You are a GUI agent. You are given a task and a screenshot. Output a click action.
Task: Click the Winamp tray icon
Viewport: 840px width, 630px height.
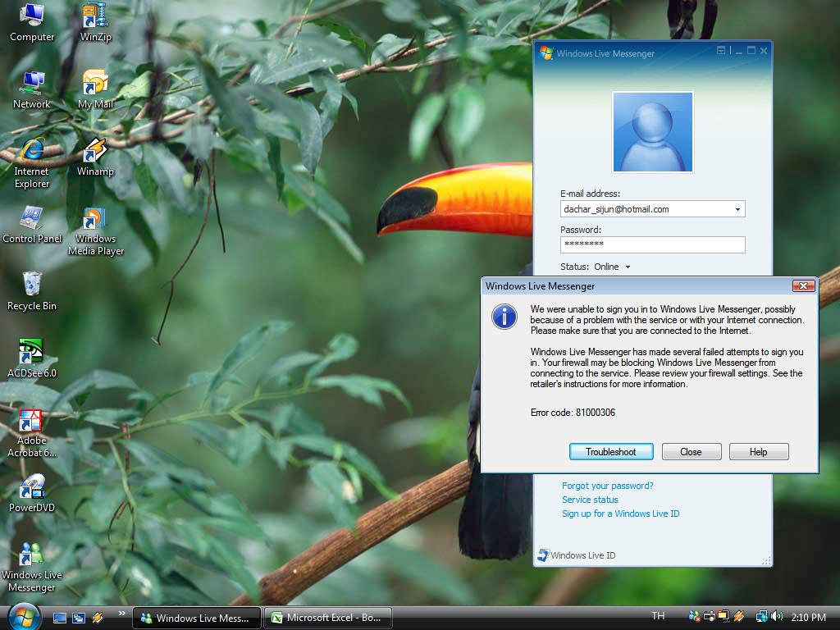[x=739, y=617]
